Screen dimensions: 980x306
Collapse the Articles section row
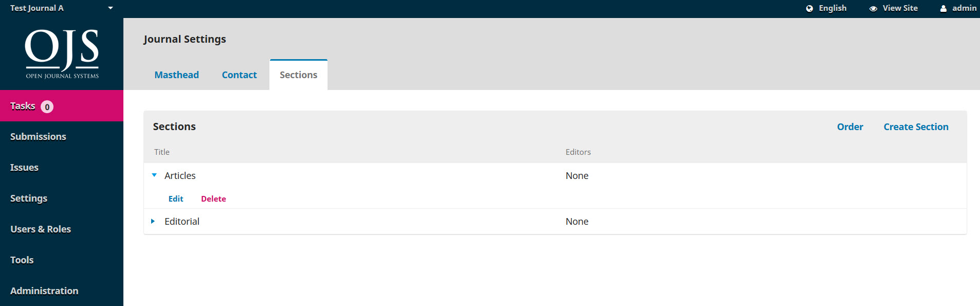tap(154, 175)
